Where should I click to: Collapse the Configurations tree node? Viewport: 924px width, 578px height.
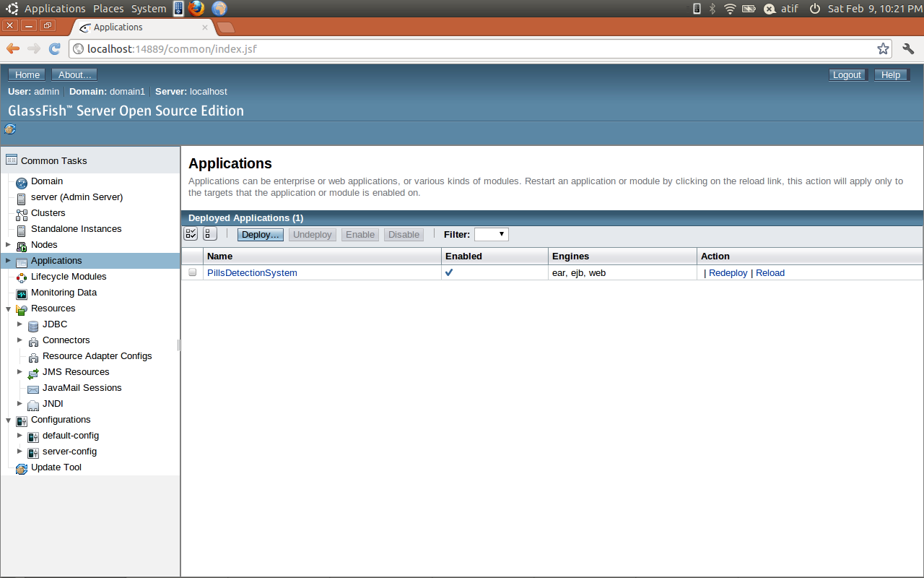click(x=8, y=420)
